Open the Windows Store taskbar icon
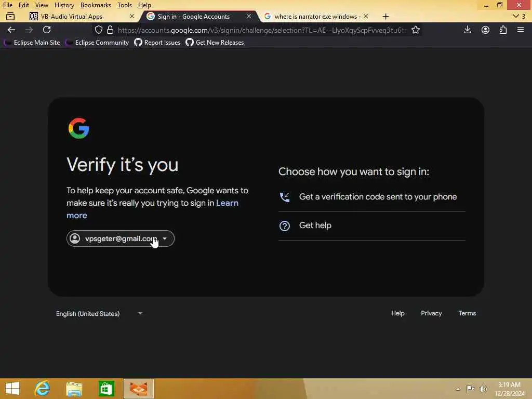 (106, 389)
